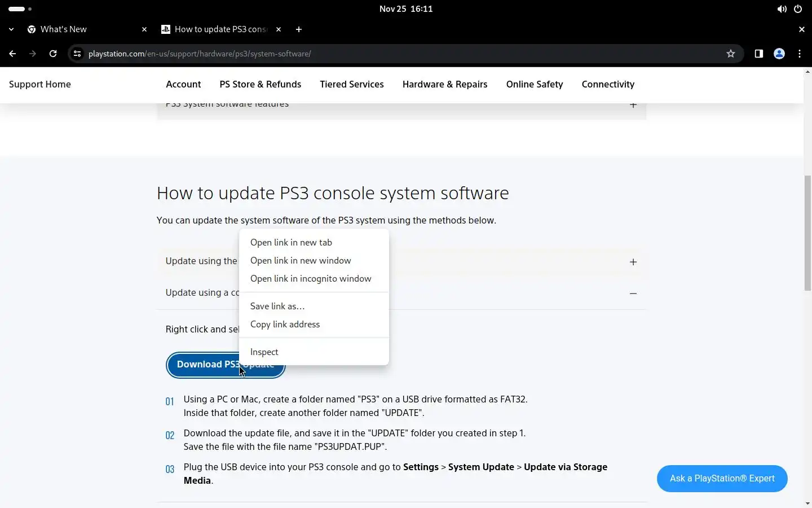Open Connectivity menu
Image resolution: width=812 pixels, height=508 pixels.
pos(608,84)
